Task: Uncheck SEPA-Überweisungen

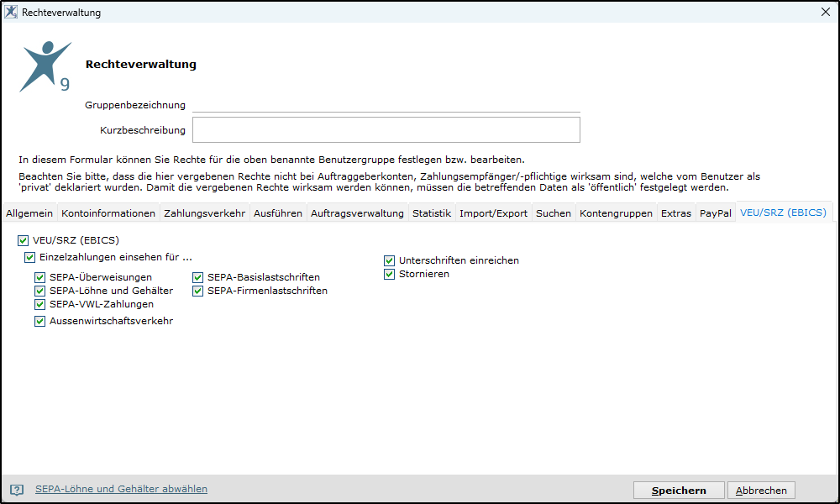Action: pyautogui.click(x=39, y=277)
